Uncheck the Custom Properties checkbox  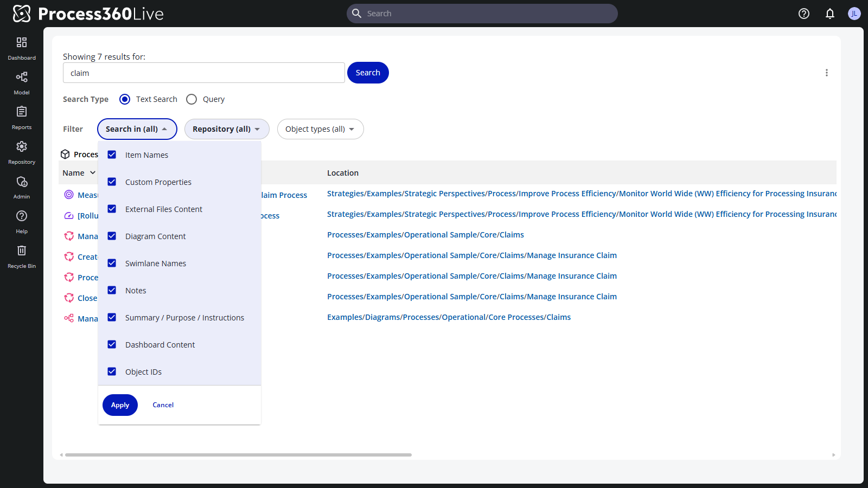[112, 182]
